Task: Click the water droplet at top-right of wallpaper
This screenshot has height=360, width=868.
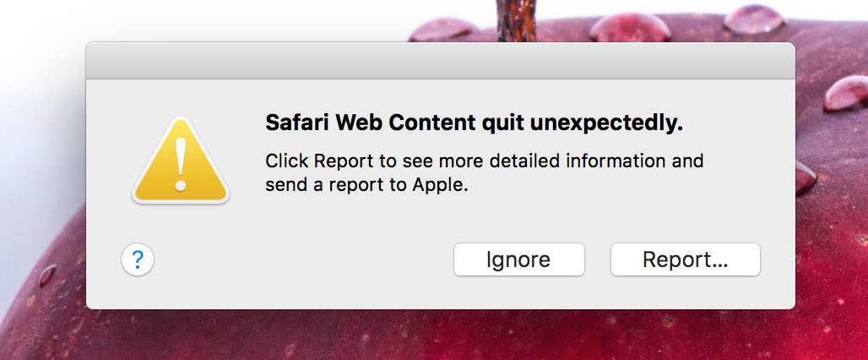Action: [751, 17]
